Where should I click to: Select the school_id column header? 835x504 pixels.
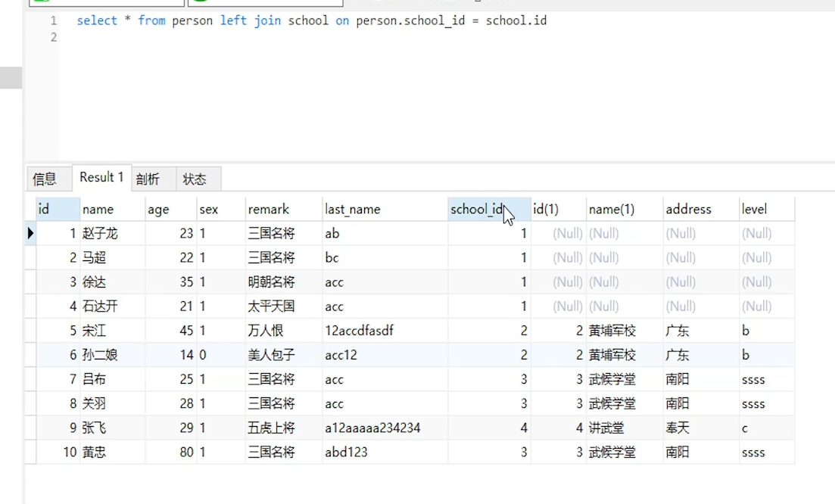pos(489,209)
